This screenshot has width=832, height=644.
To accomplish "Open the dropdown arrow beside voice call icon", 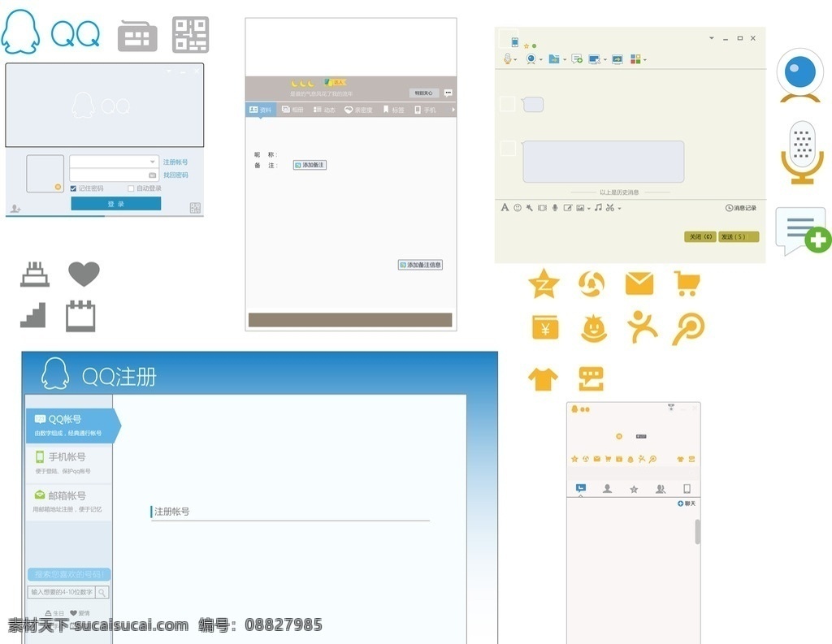I will click(x=515, y=60).
